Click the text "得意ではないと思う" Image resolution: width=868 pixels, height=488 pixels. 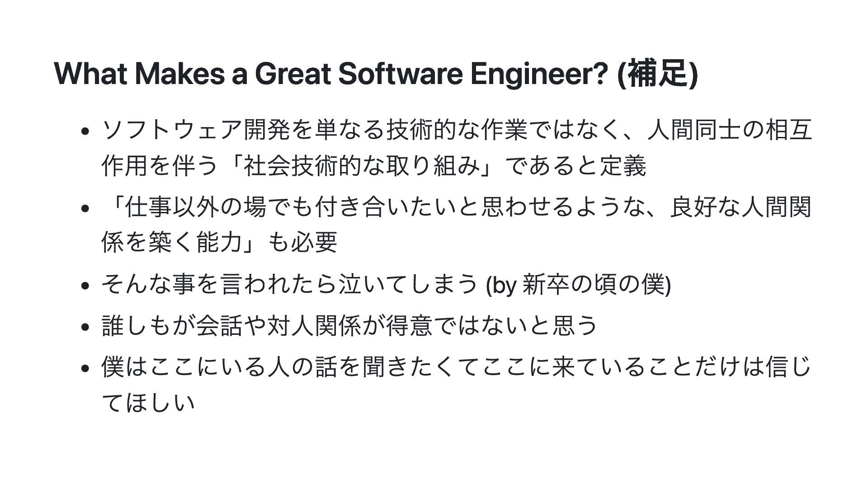[491, 326]
